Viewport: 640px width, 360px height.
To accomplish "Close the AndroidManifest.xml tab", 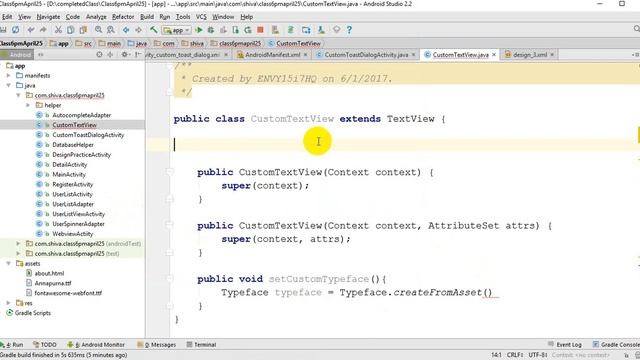I will (x=306, y=55).
